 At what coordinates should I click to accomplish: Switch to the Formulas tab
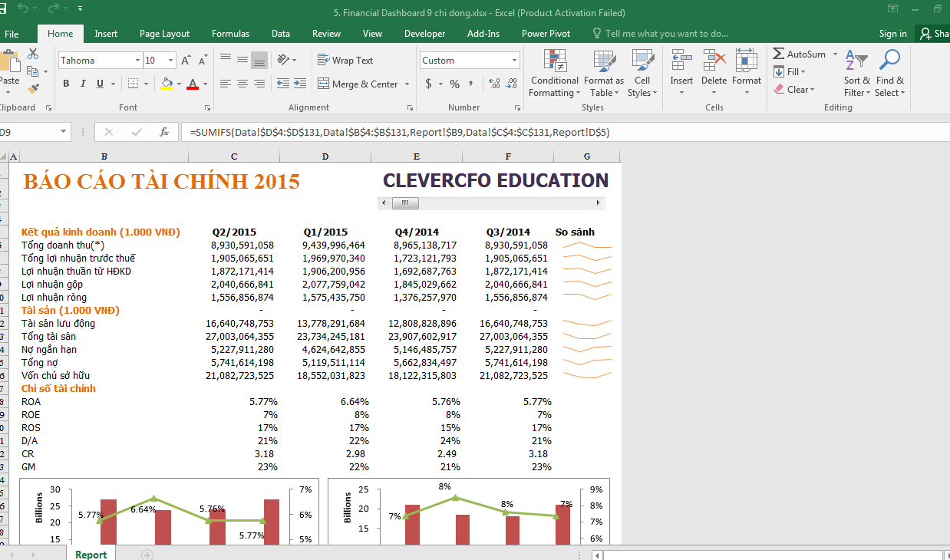(x=230, y=34)
